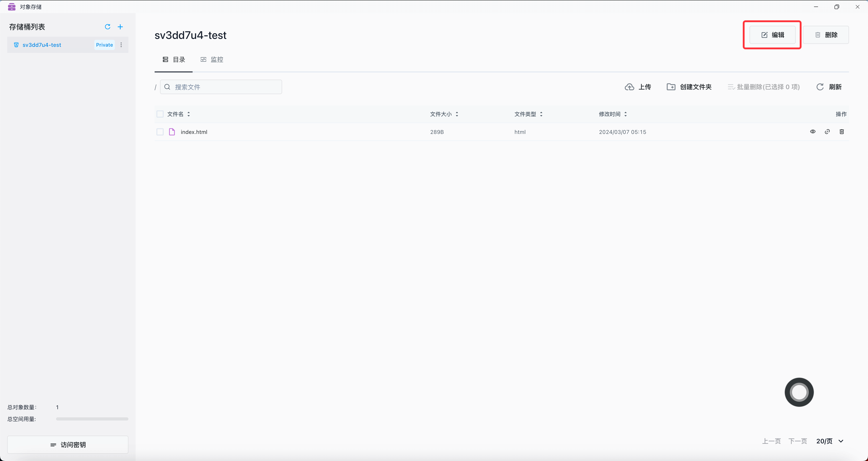Screen dimensions: 868x461
Task: Click 创建文件夹 create folder button
Action: coord(689,87)
